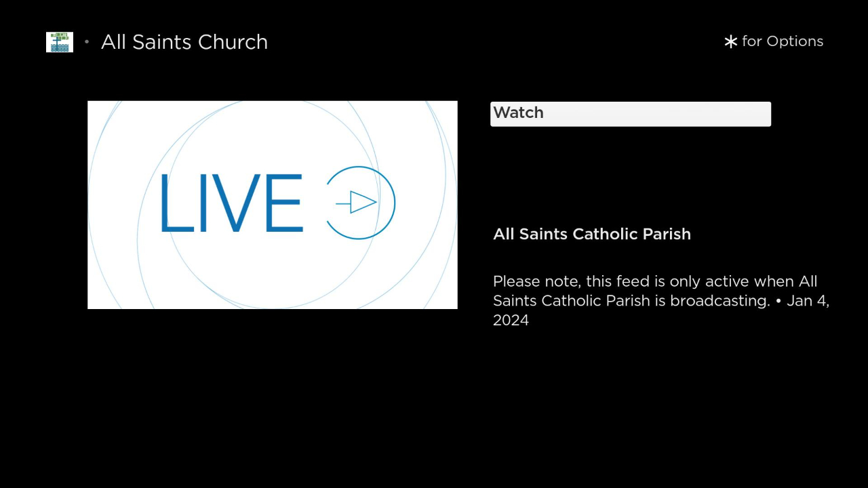868x488 pixels.
Task: Click the All Saints Church channel logo
Action: (60, 42)
